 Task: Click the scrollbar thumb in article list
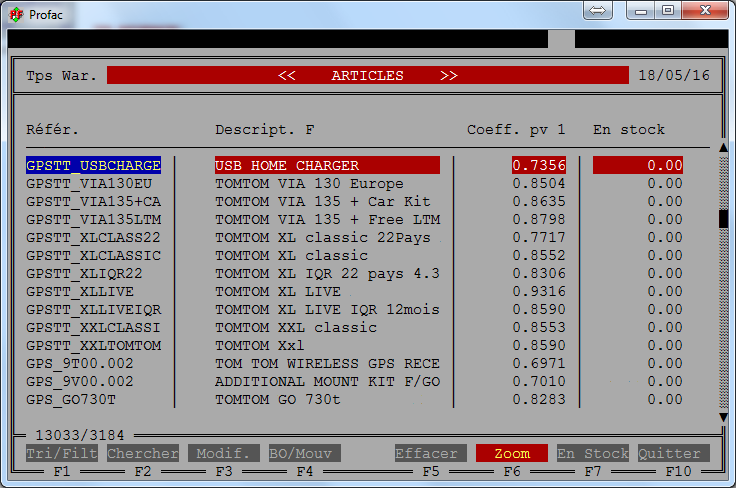(723, 219)
